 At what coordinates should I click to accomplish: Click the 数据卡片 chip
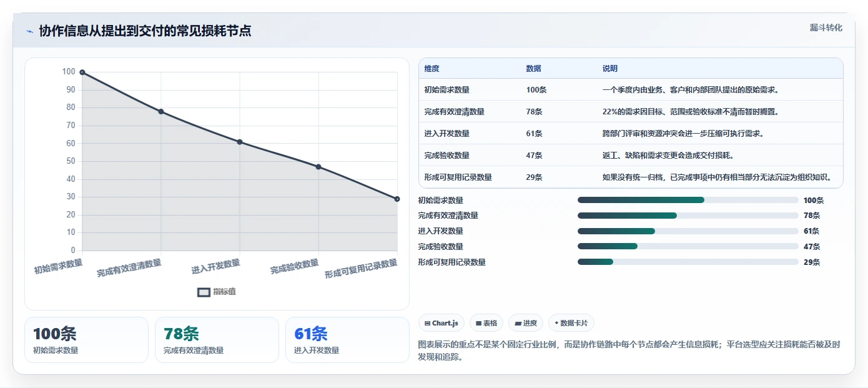571,323
